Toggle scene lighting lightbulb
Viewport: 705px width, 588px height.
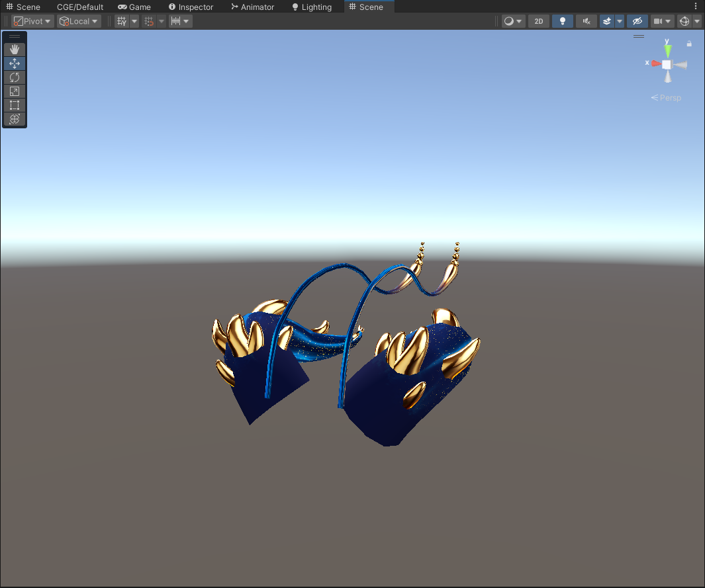coord(563,21)
